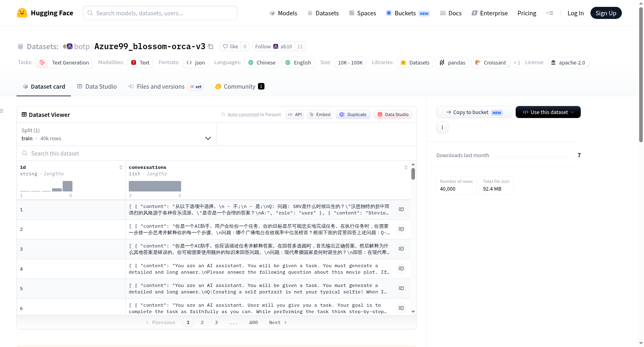This screenshot has width=644, height=347.
Task: Click the Follow ab10 button
Action: 274,46
